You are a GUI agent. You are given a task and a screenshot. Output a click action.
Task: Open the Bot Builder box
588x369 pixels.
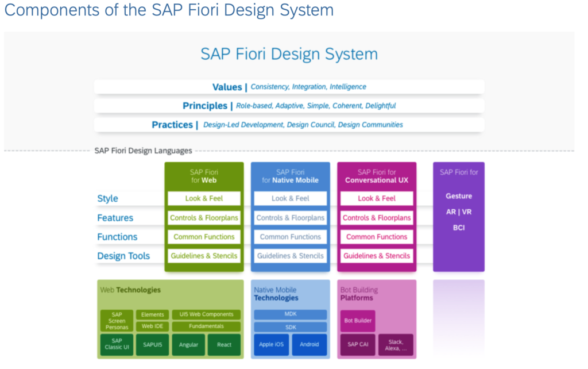(x=358, y=321)
